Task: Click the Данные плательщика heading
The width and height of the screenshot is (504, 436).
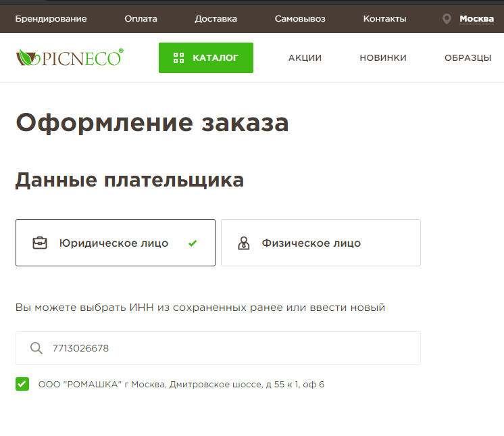Action: click(130, 180)
